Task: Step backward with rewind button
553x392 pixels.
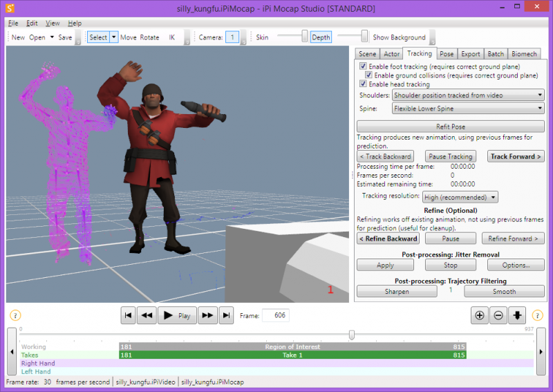Action: coord(147,315)
